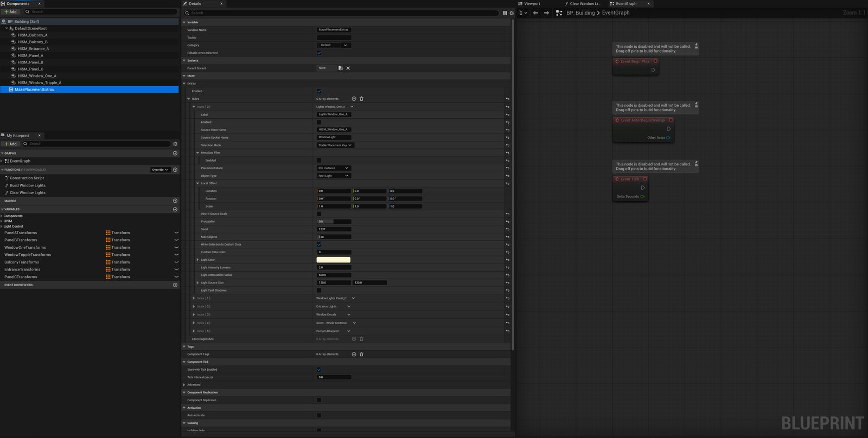Add a new event dispatcher
Image resolution: width=868 pixels, height=438 pixels.
(175, 285)
